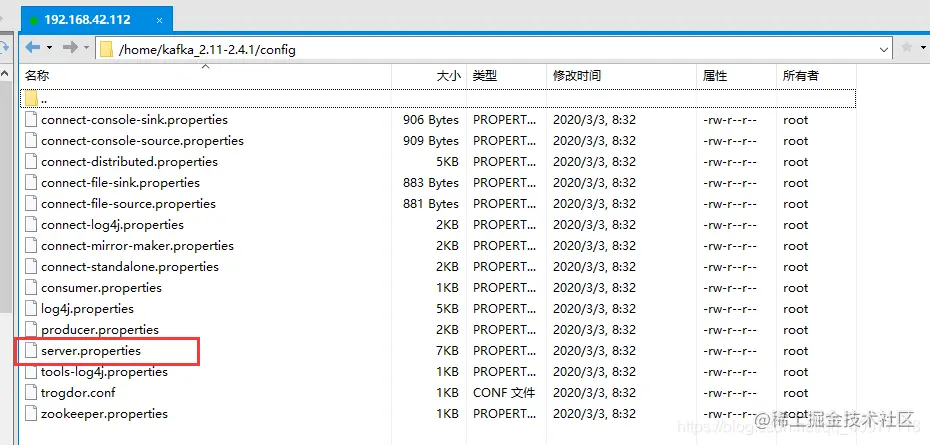Click the CONF 文件 type cell
The image size is (930, 445).
coord(504,393)
